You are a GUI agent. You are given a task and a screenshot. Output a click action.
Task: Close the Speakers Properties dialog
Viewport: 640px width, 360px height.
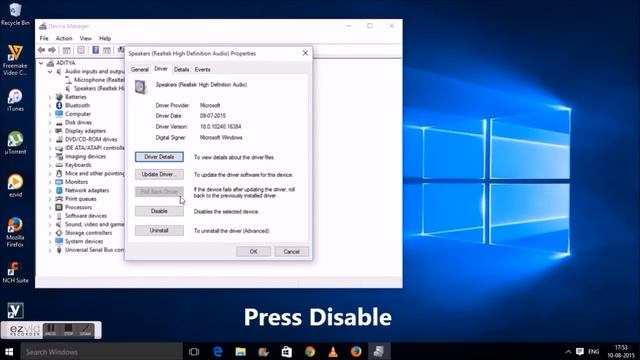coord(305,53)
